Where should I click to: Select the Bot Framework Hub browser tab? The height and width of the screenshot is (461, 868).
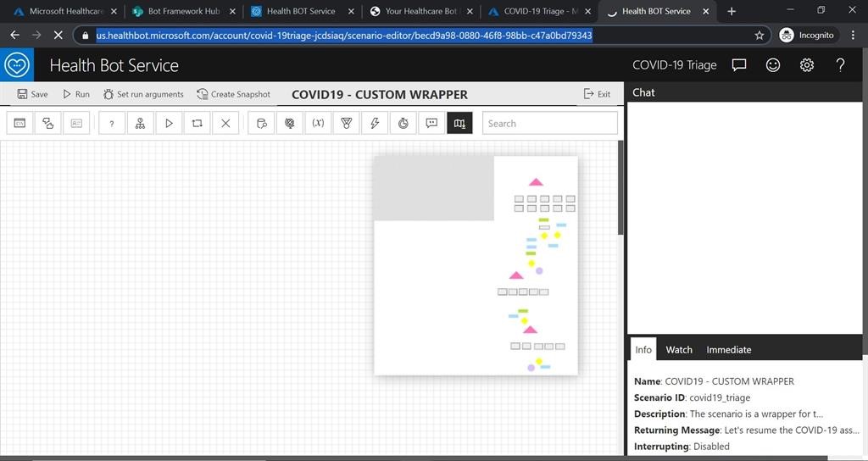click(183, 11)
